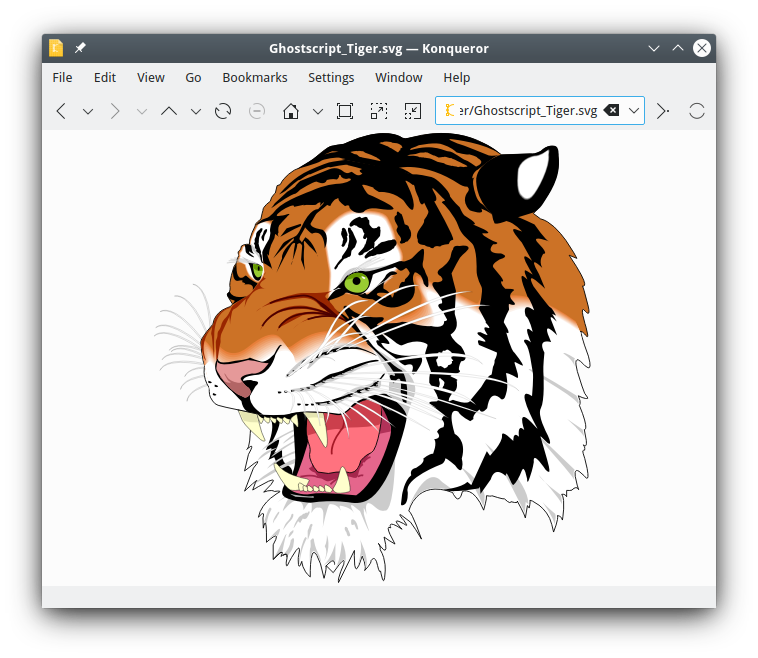Reload the current SVG document
The height and width of the screenshot is (658, 758).
[223, 111]
